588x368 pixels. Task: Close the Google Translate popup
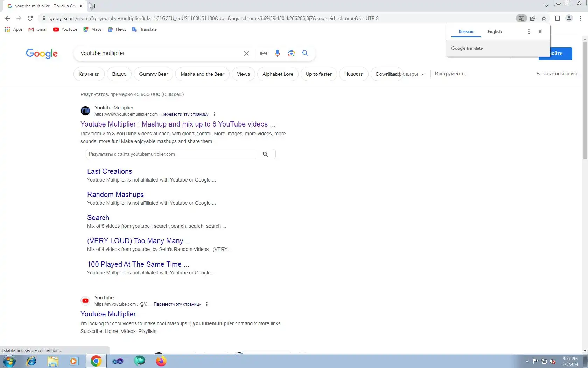pos(540,32)
